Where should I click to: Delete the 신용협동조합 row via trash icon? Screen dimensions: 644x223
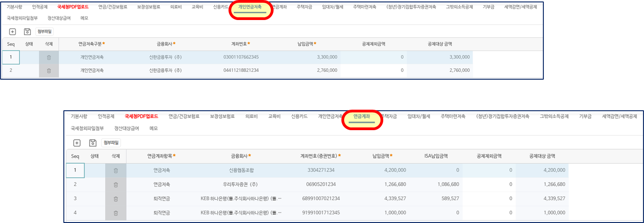pos(116,170)
